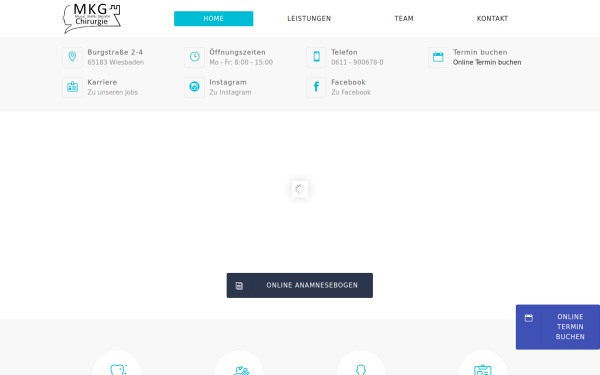
Task: Click the Instagram camera icon
Action: pyautogui.click(x=194, y=87)
